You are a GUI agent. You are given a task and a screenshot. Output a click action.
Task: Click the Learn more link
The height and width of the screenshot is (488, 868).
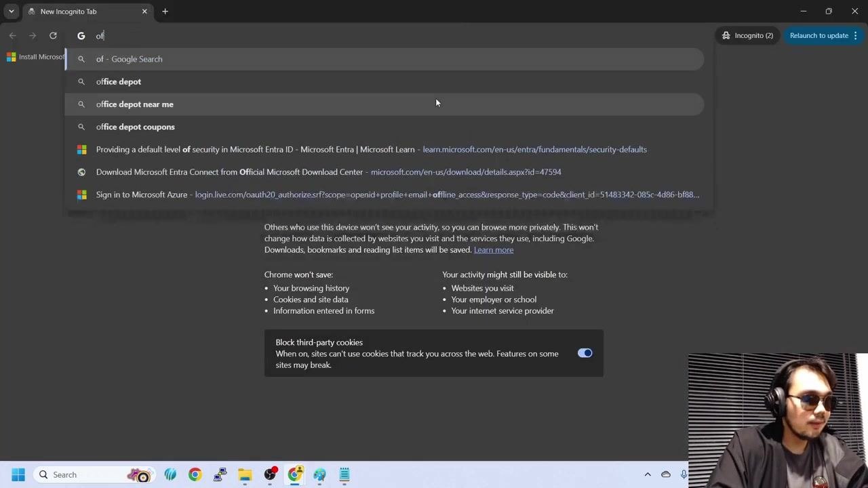(494, 250)
